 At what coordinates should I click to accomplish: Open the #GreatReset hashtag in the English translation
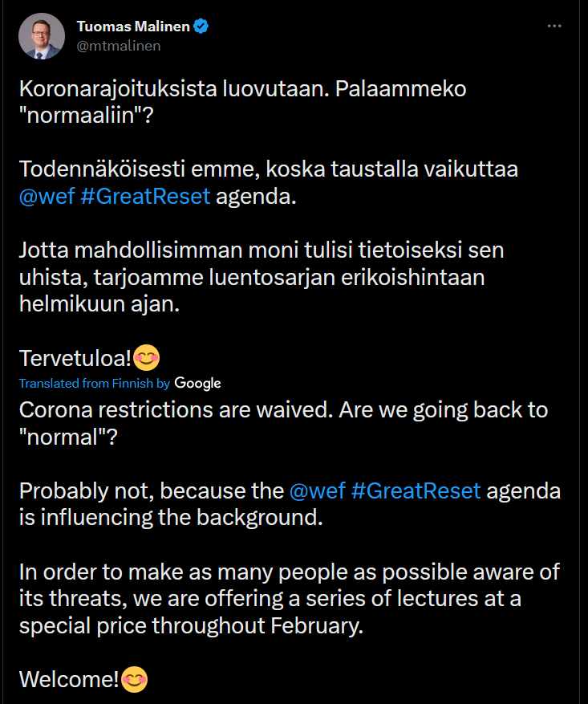[x=416, y=490]
